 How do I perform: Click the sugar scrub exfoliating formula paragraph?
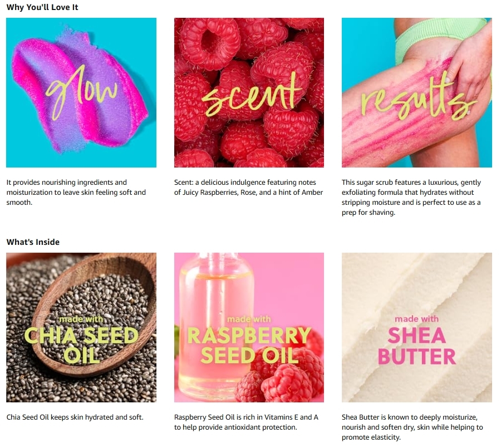(x=411, y=197)
